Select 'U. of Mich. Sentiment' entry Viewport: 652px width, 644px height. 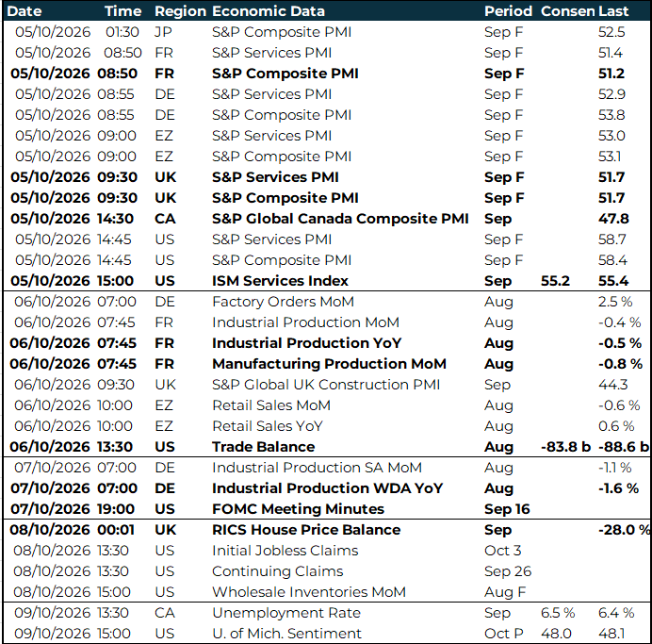[286, 634]
